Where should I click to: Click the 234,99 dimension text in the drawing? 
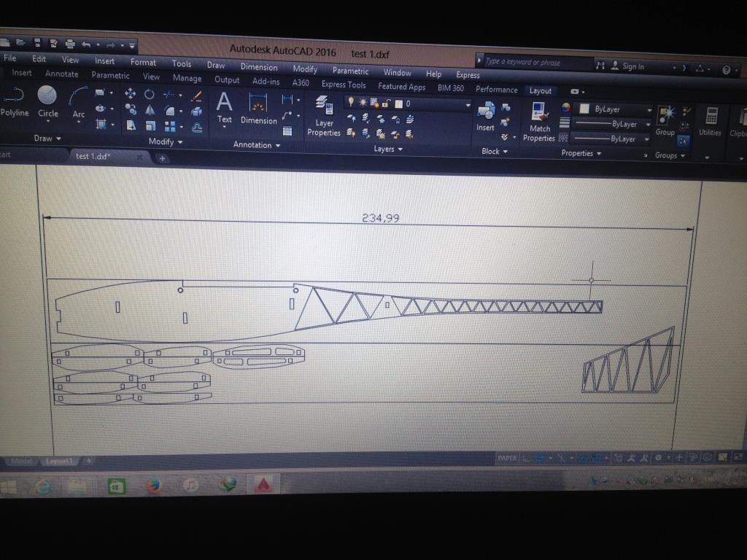[x=380, y=218]
